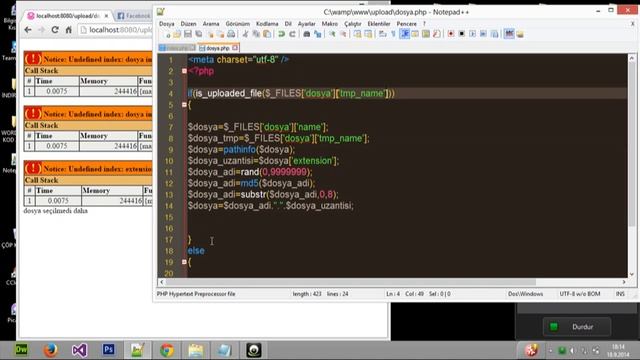This screenshot has width=640, height=360.
Task: Redo with the toolbar redo arrow
Action: click(292, 34)
